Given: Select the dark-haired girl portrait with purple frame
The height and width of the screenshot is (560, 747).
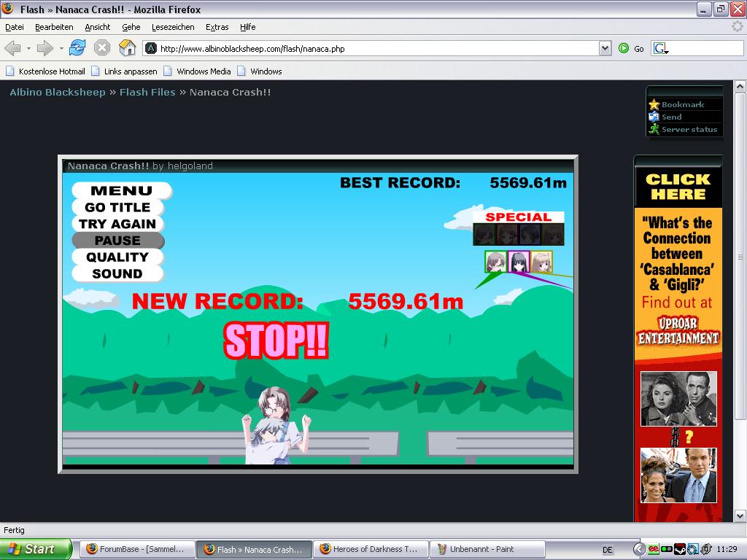Looking at the screenshot, I should click(x=519, y=262).
